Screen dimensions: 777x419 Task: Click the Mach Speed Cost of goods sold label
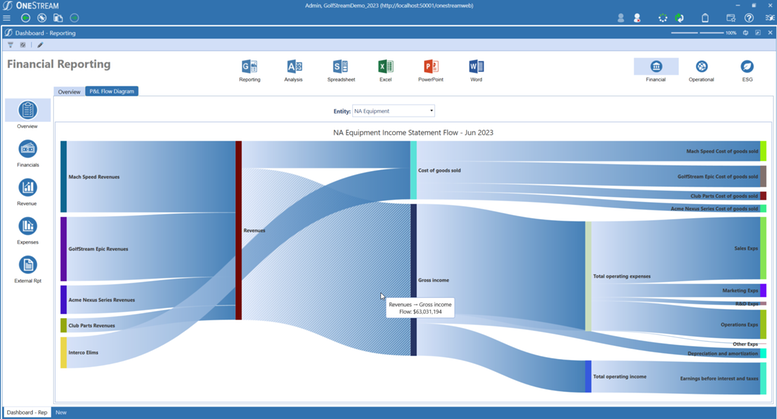coord(722,151)
